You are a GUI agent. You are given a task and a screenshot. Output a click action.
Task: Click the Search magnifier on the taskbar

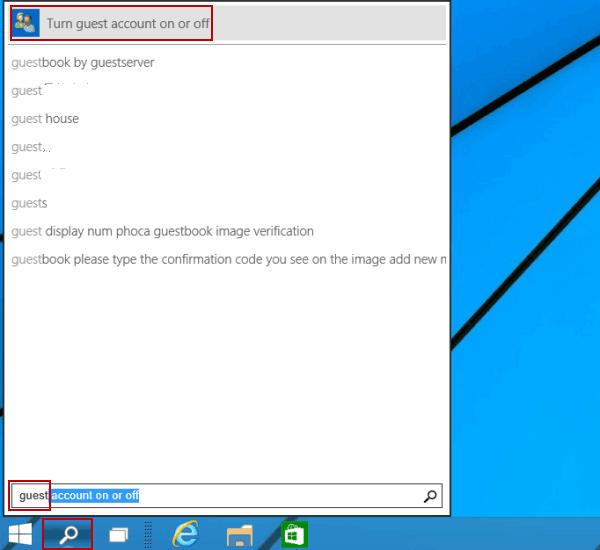(68, 534)
